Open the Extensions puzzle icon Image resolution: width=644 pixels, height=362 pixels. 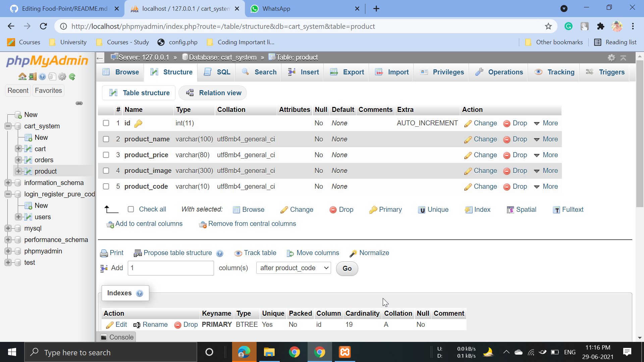[x=601, y=26]
